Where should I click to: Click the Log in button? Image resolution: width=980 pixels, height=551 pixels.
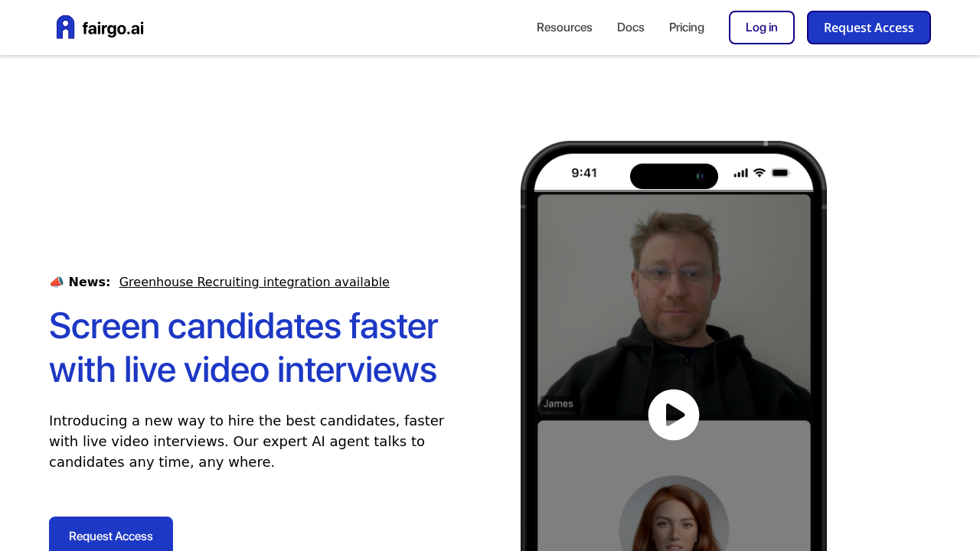[761, 27]
